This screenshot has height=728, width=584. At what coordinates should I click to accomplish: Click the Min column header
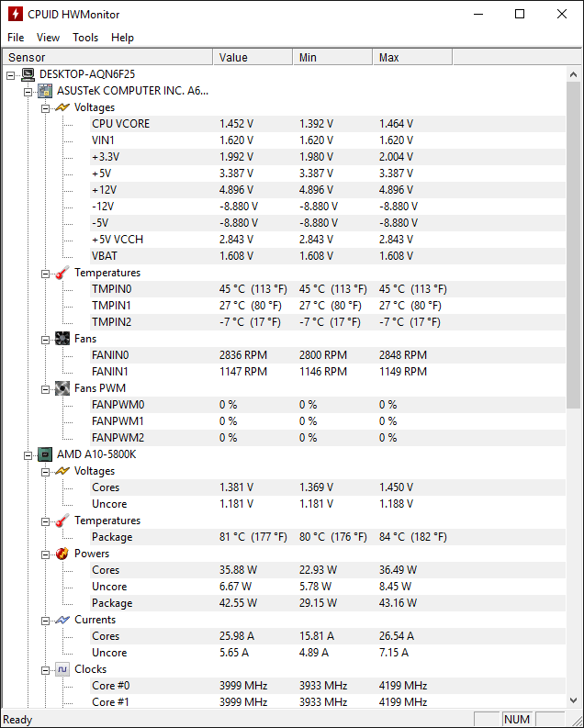tap(332, 57)
